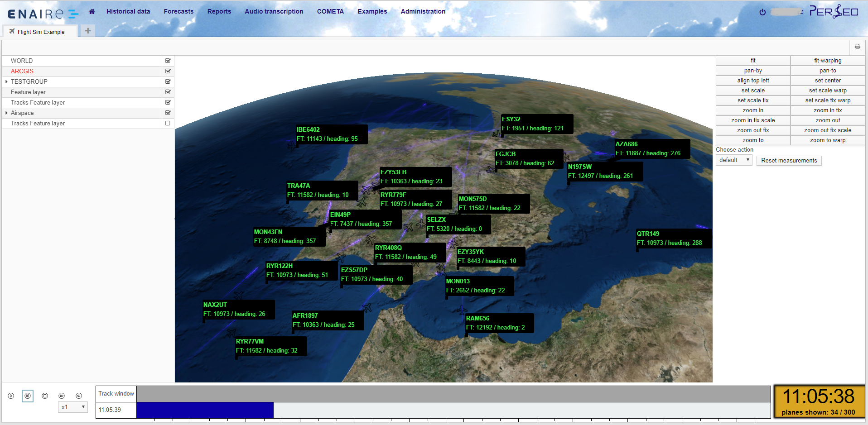Click the play simulation button
Viewport: 868px width, 425px height.
11,396
